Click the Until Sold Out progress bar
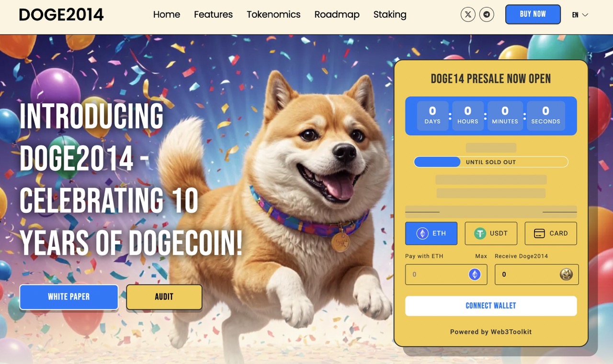 click(491, 162)
